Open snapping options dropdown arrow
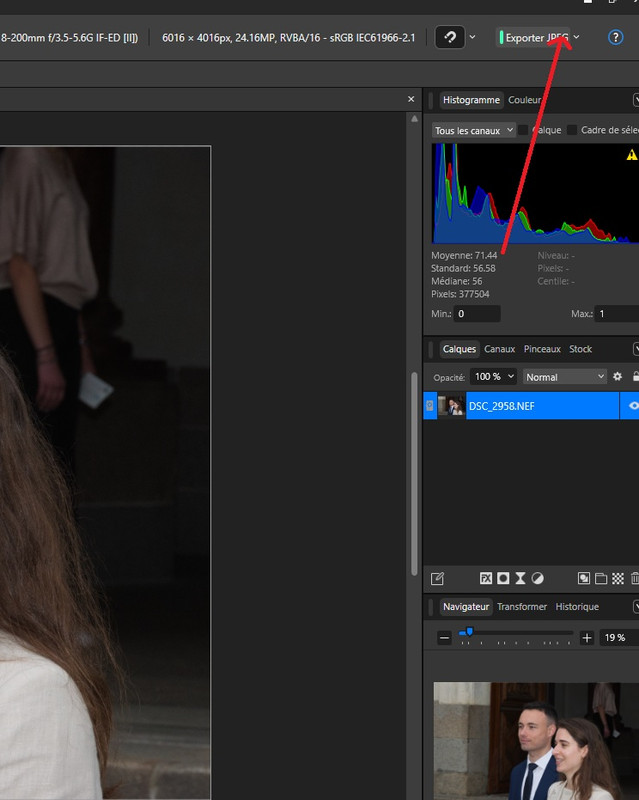 click(472, 37)
